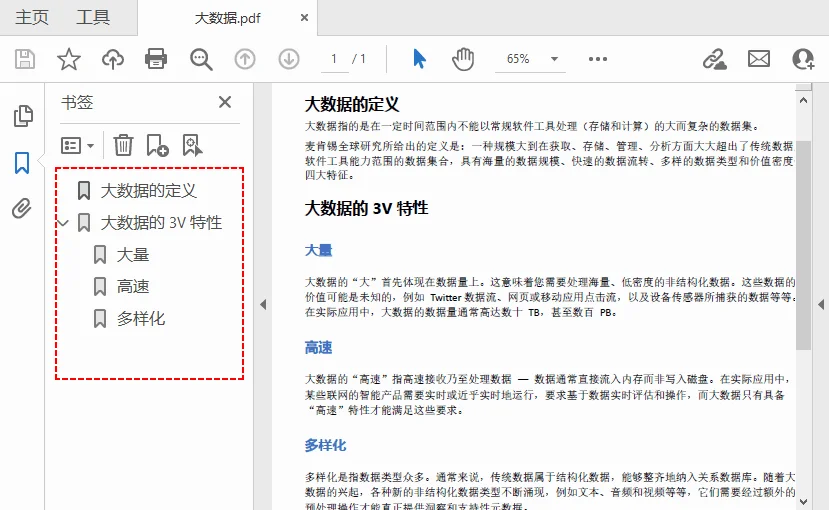Image resolution: width=829 pixels, height=510 pixels.
Task: Print the document
Action: (x=156, y=59)
